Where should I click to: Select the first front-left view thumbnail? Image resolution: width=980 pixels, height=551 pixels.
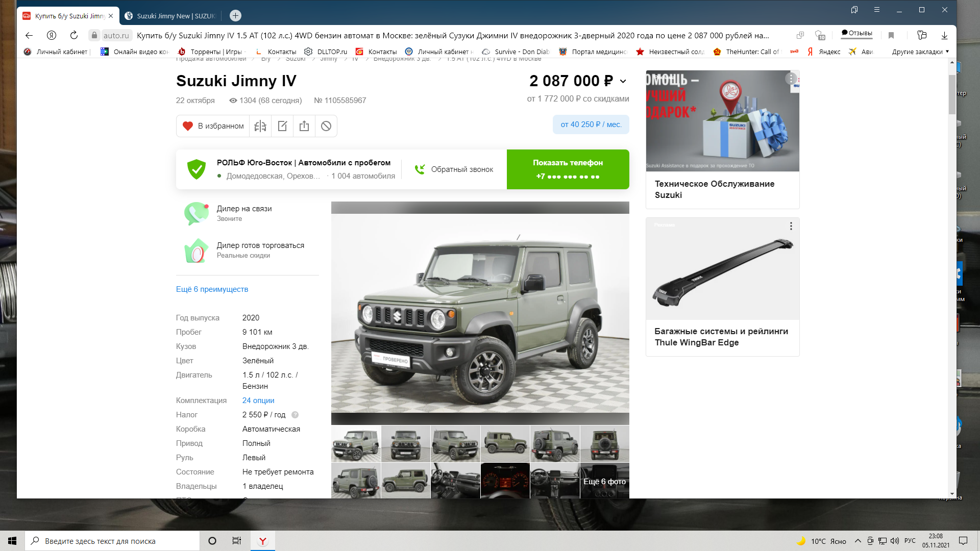(x=356, y=444)
